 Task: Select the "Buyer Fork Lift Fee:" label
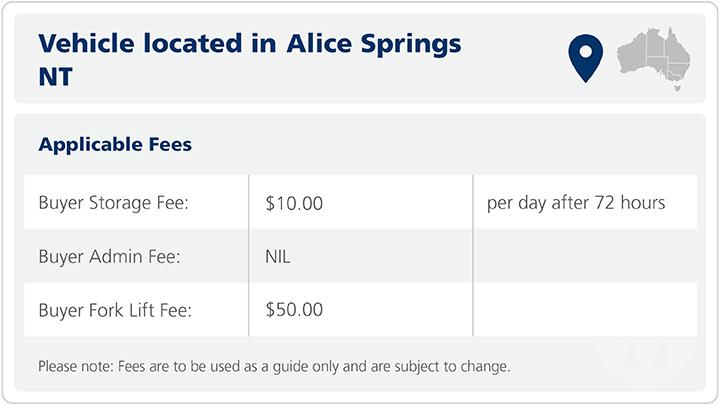coord(115,310)
